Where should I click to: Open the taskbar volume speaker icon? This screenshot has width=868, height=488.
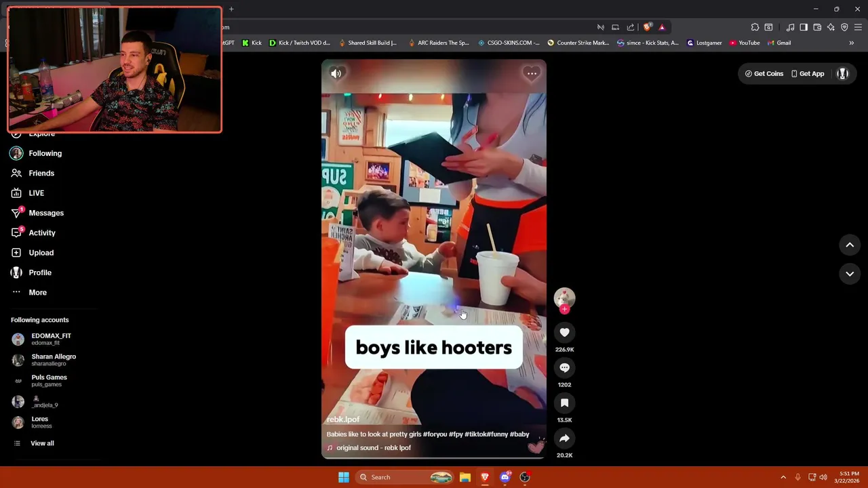[823, 477]
